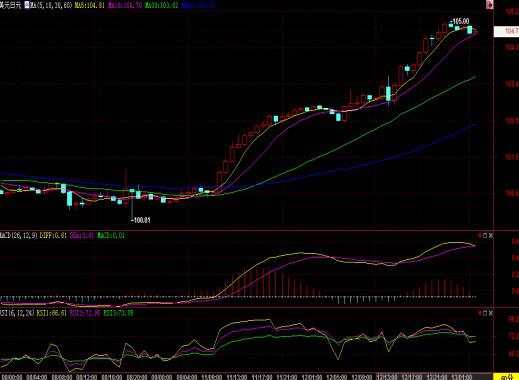Select the green MACD:0.01 value
This screenshot has width=519, height=380.
[x=111, y=236]
